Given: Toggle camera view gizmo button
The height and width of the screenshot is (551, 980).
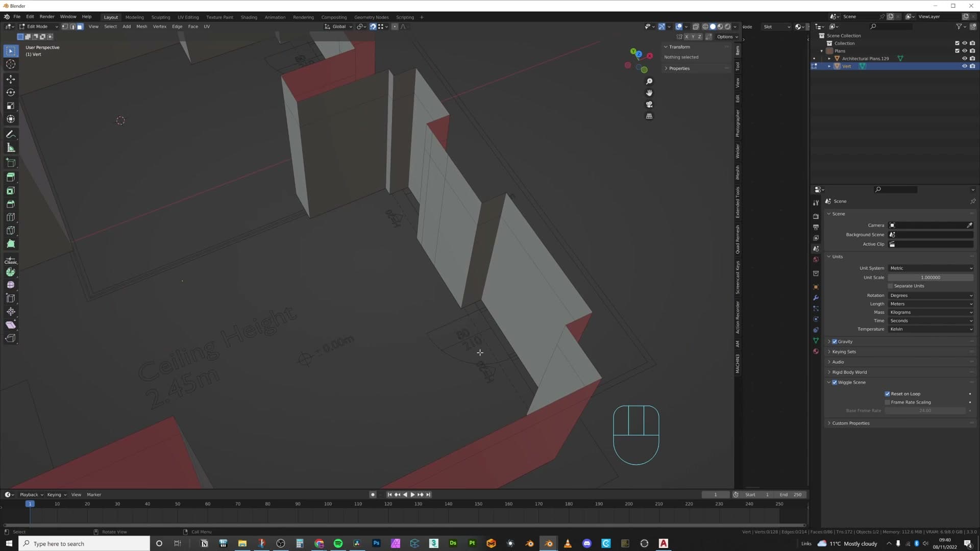Looking at the screenshot, I should click(x=649, y=105).
